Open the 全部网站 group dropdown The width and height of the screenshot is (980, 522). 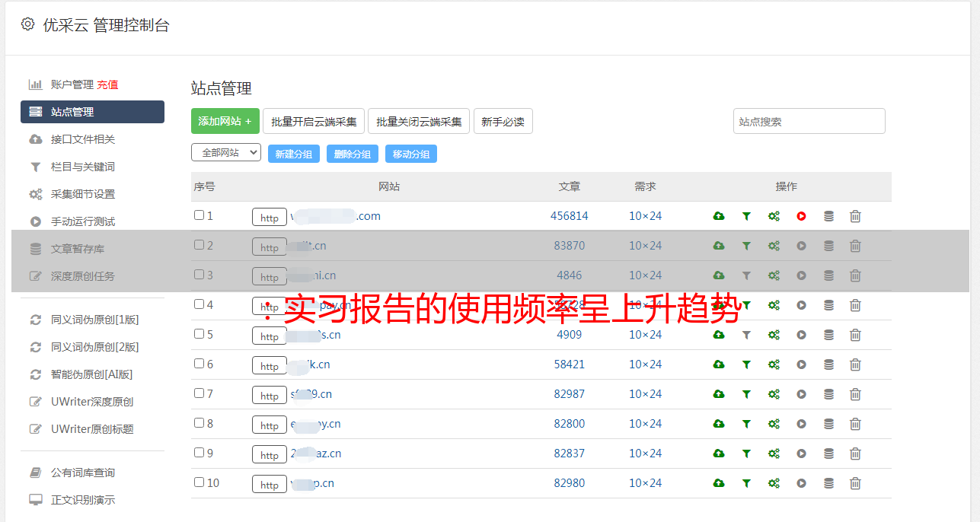click(x=226, y=153)
